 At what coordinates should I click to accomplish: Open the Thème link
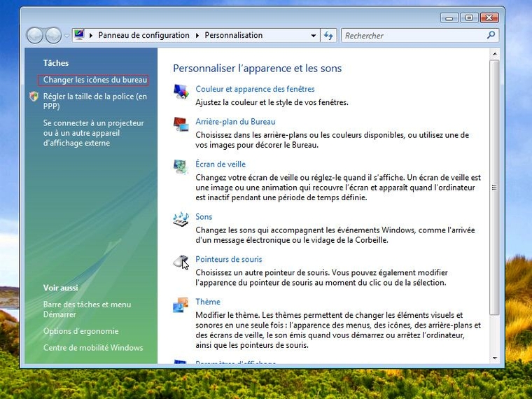(208, 302)
